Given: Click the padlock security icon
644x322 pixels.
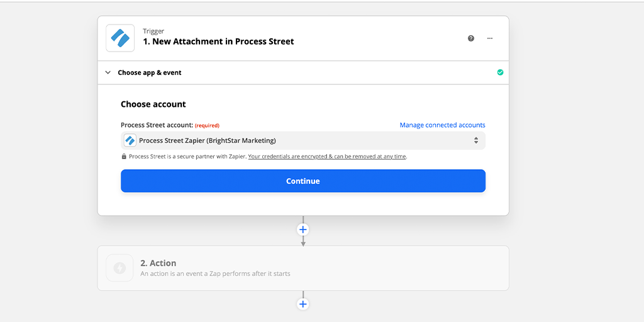Looking at the screenshot, I should [x=124, y=157].
